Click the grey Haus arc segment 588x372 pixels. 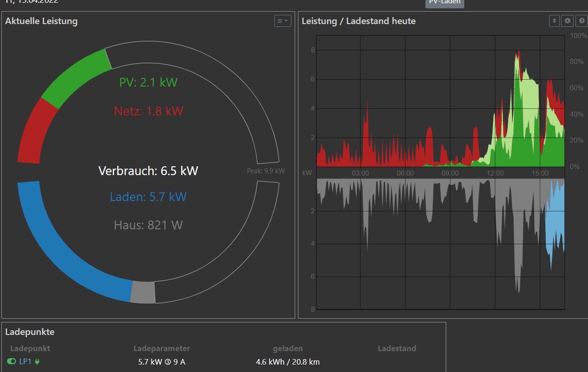click(x=143, y=292)
